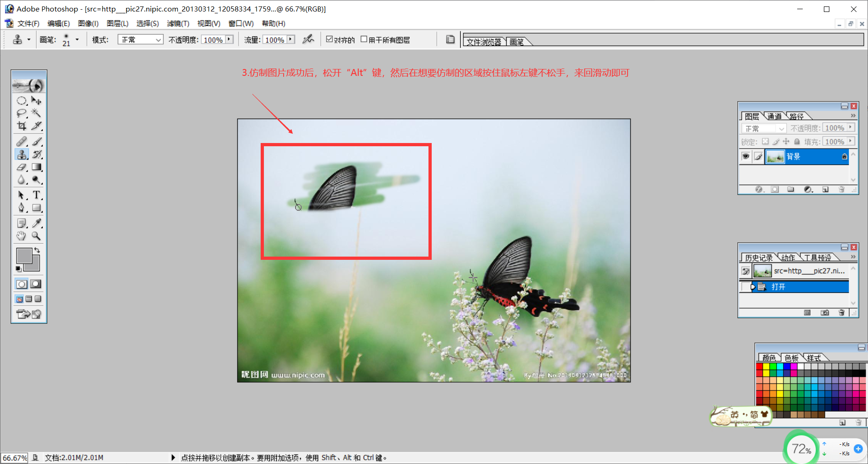The height and width of the screenshot is (464, 868).
Task: Toggle the 对齐的 (Aligned) checkbox
Action: [x=329, y=39]
